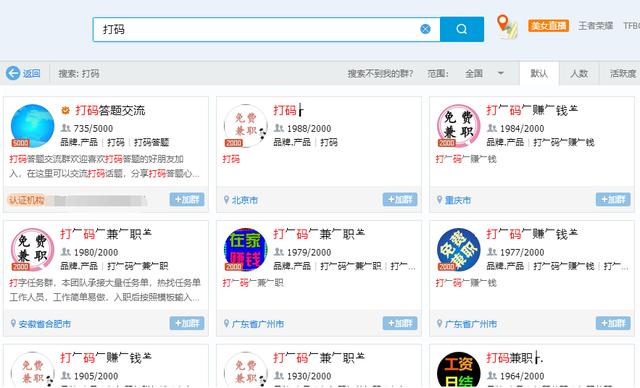Click the 安徽省合肥市 location link
Viewport: 640px width, 388px height.
45,324
